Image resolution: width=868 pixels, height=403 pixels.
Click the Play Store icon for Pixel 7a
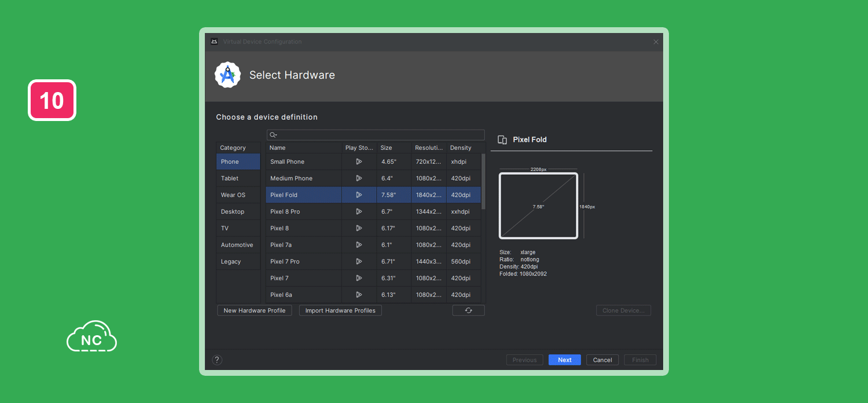pos(359,245)
